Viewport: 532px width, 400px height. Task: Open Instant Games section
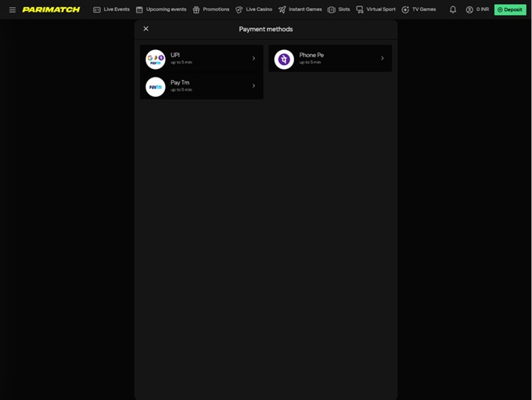300,9
